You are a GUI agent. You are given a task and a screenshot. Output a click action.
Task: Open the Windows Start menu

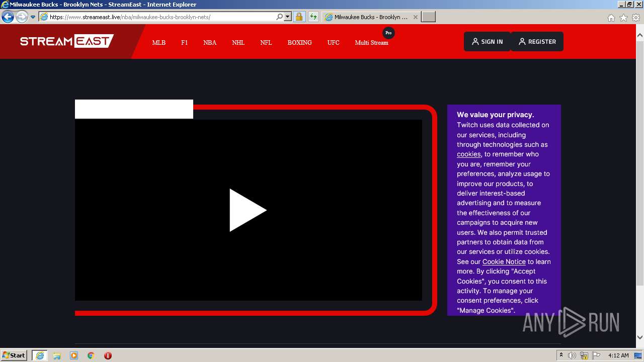pyautogui.click(x=14, y=355)
